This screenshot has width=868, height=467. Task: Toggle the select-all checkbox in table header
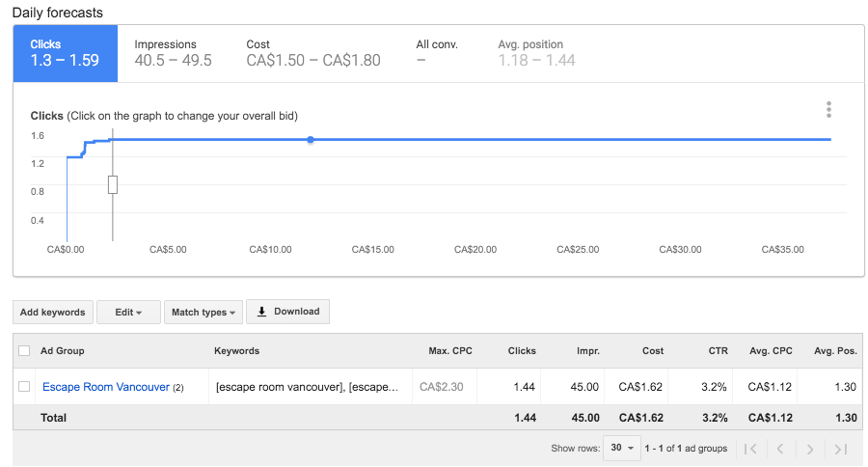(x=24, y=351)
